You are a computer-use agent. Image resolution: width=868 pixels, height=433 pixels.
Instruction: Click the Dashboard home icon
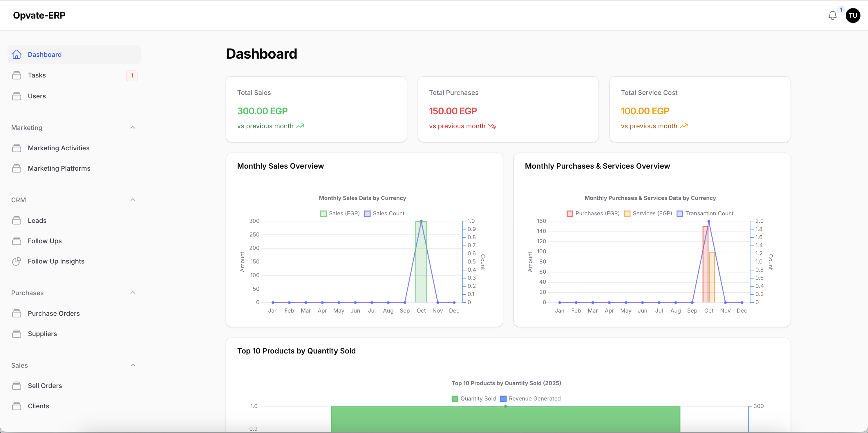(x=17, y=55)
